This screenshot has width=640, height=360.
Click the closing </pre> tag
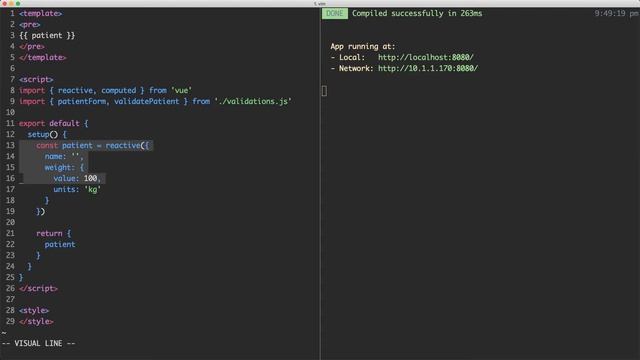pos(32,47)
